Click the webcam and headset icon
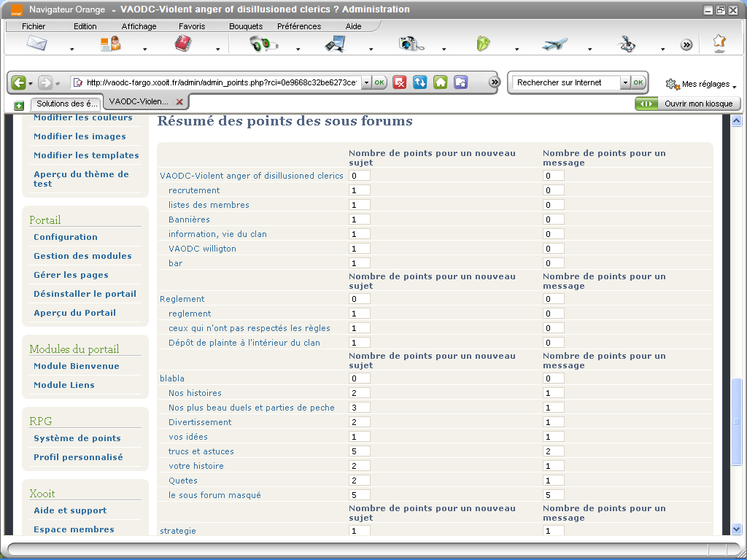This screenshot has height=560, width=747. pos(263,44)
